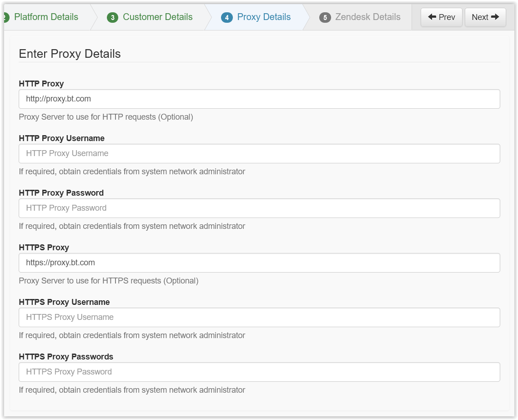The width and height of the screenshot is (518, 420).
Task: Click 'Proxy Server to use for HTTP requests' hint
Action: point(106,117)
